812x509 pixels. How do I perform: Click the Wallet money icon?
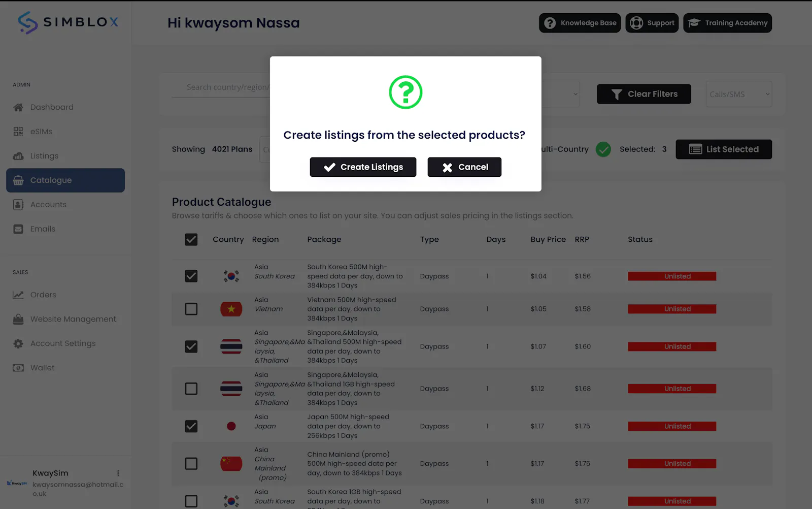pyautogui.click(x=18, y=368)
